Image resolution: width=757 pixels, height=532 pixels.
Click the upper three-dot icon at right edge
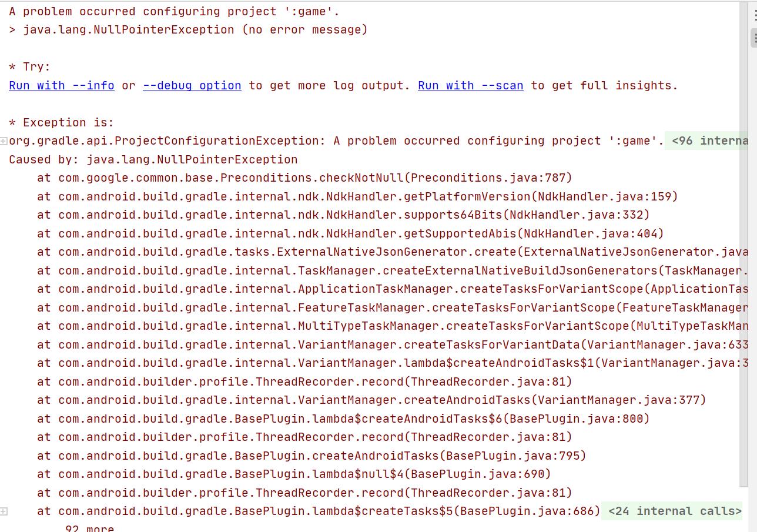tap(755, 16)
